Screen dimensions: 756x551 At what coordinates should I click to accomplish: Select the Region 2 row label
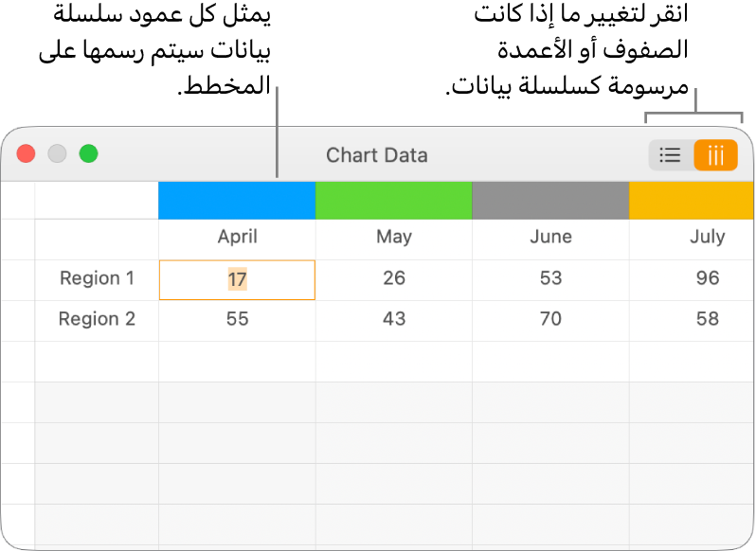pyautogui.click(x=97, y=319)
